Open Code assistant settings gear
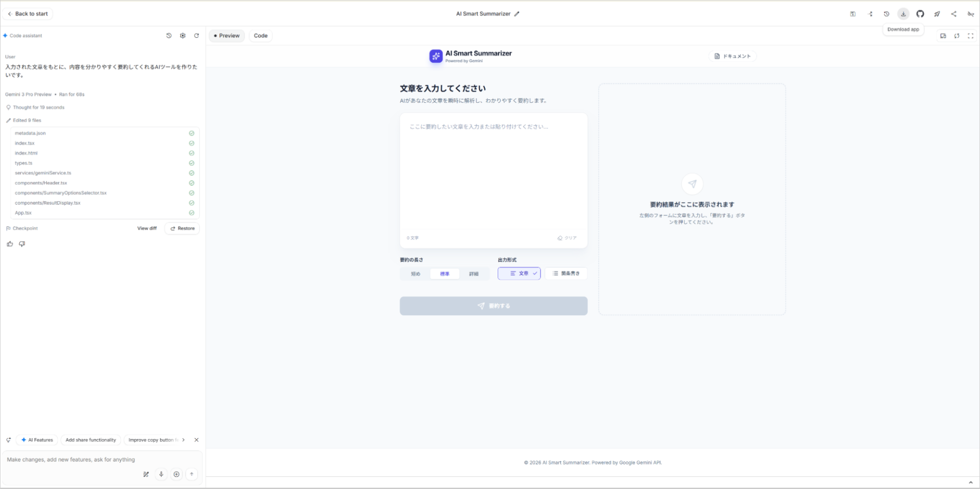 click(183, 36)
